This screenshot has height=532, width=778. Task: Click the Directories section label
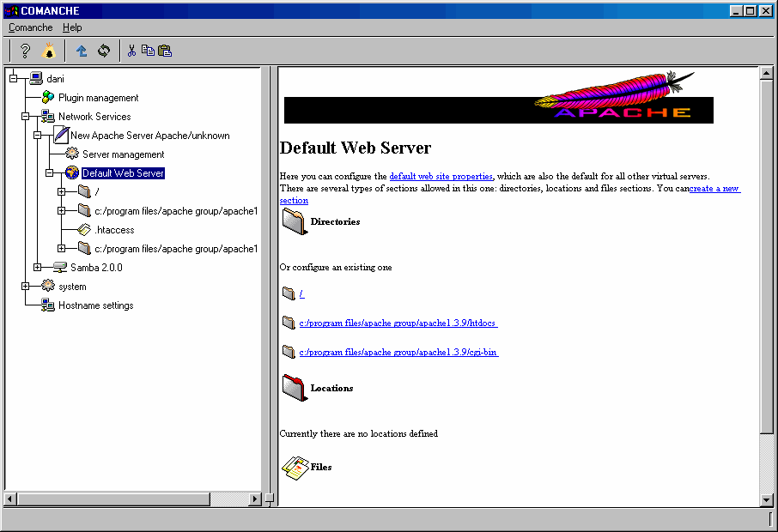pyautogui.click(x=335, y=221)
